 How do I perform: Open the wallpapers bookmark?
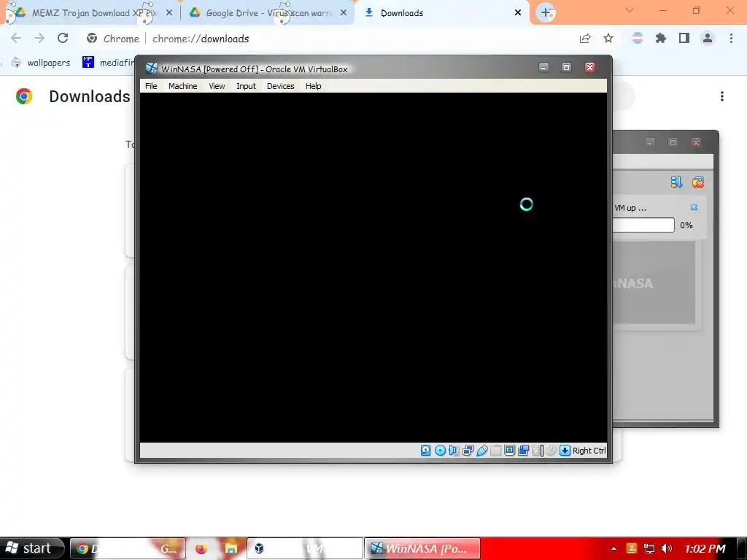[x=41, y=63]
